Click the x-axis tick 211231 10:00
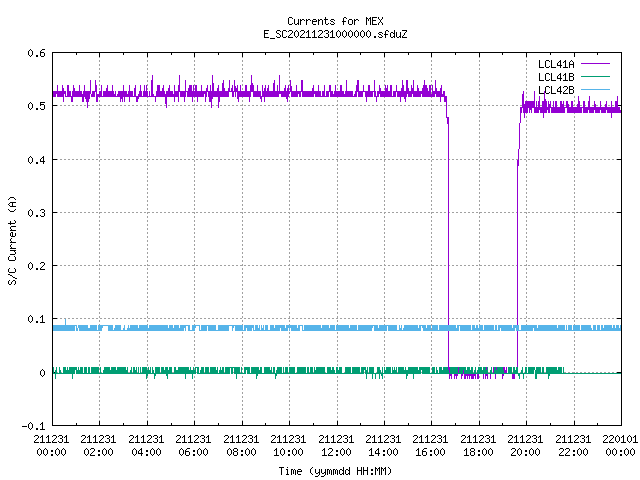Image resolution: width=640 pixels, height=480 pixels. point(288,446)
